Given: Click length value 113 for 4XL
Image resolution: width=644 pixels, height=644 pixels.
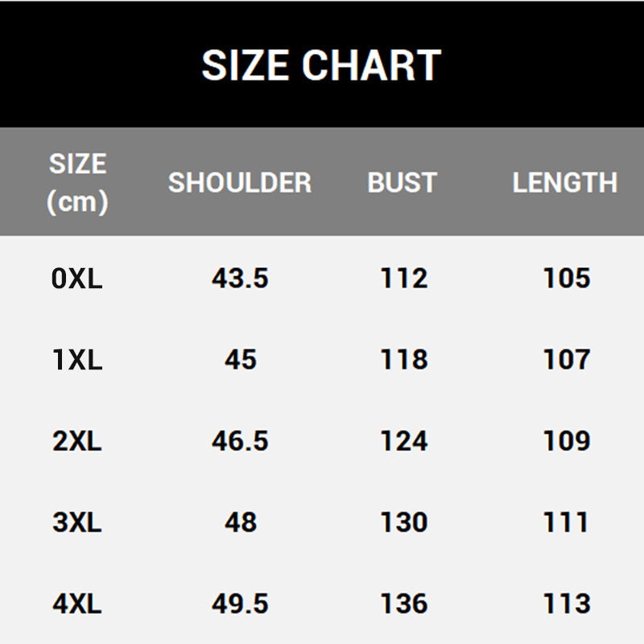Looking at the screenshot, I should point(567,604).
